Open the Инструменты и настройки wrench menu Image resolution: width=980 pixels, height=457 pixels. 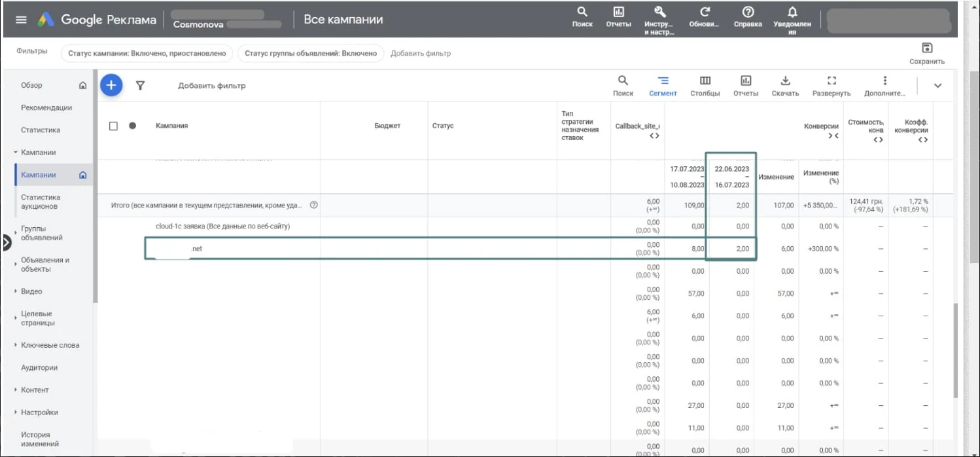[659, 20]
